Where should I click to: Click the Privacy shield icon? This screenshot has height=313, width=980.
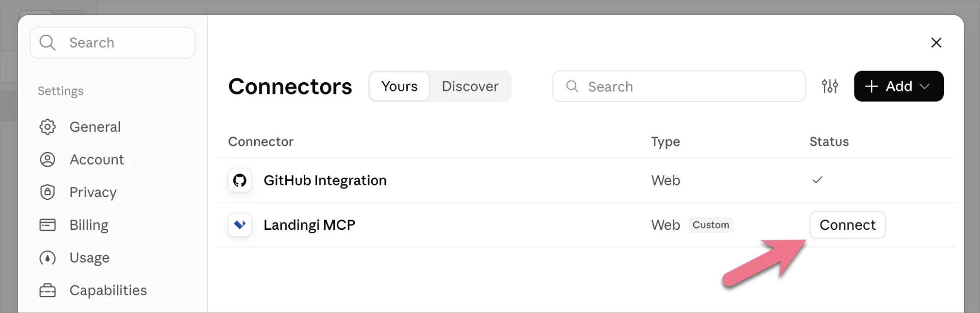[47, 192]
